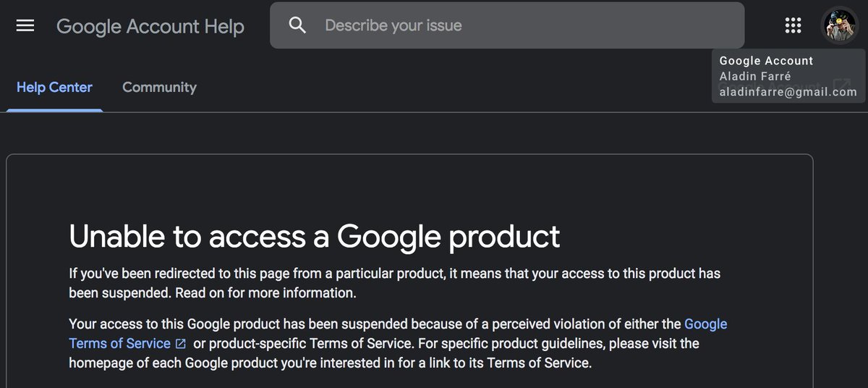Image resolution: width=868 pixels, height=388 pixels.
Task: Switch to the Help Center tab
Action: [54, 88]
